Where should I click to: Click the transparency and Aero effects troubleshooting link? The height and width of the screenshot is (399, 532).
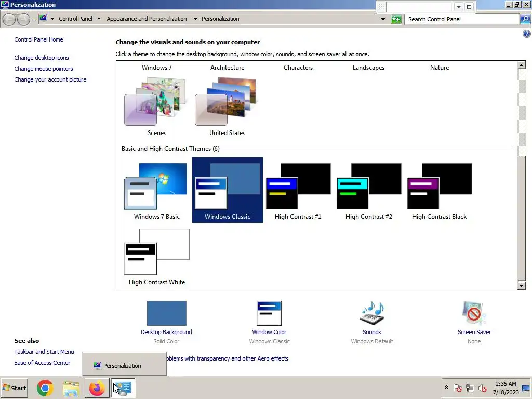coord(228,358)
